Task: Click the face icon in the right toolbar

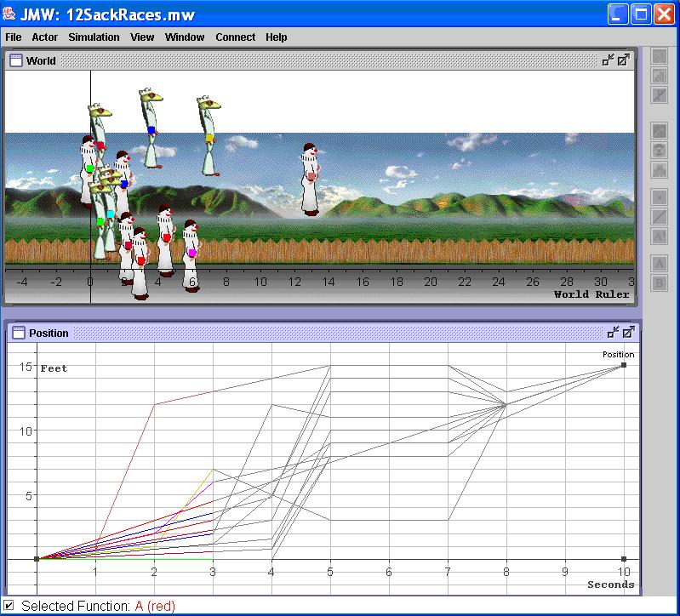Action: 660,151
